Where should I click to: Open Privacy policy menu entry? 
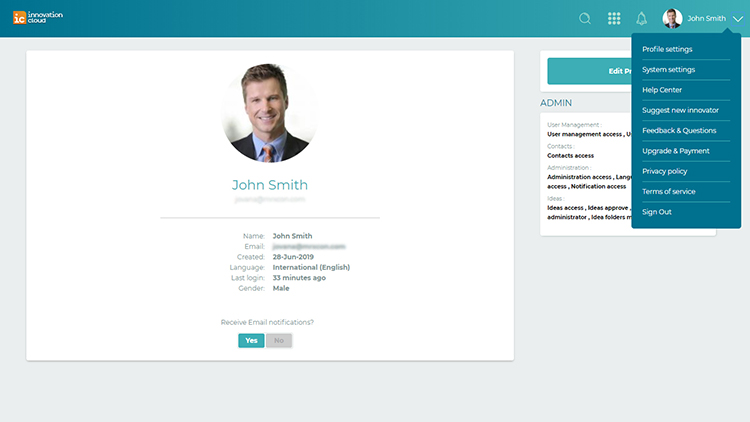664,171
